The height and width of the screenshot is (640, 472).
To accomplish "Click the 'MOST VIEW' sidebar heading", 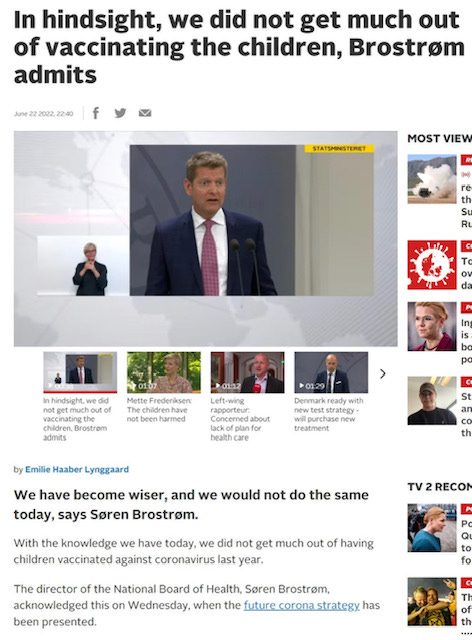I will [x=439, y=139].
